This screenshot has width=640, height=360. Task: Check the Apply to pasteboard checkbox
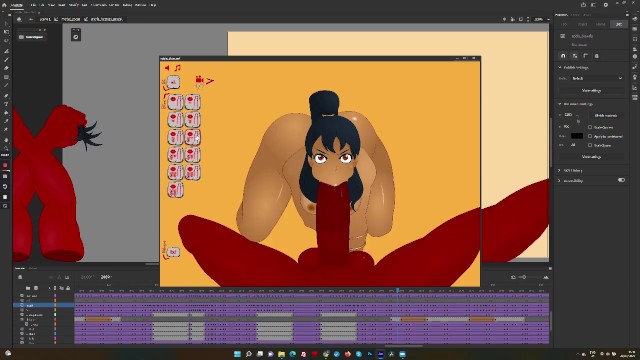coord(590,136)
